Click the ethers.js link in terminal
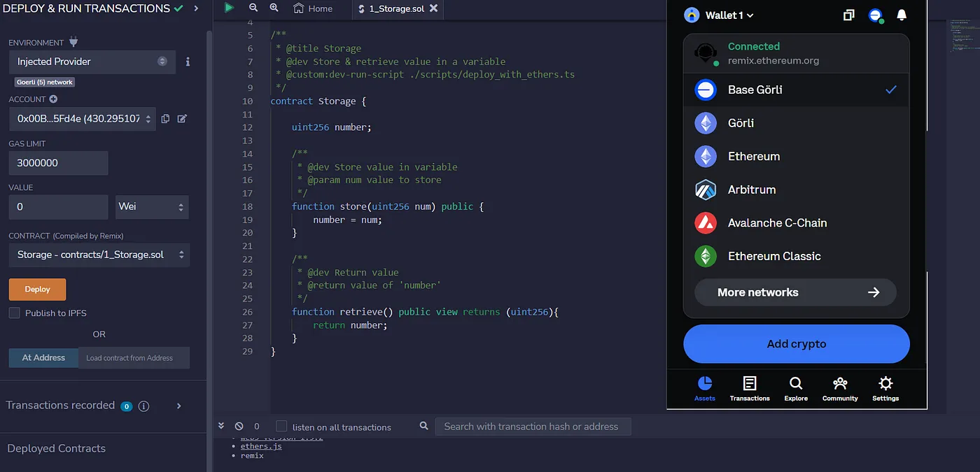Screen dimensions: 980x472 261,446
